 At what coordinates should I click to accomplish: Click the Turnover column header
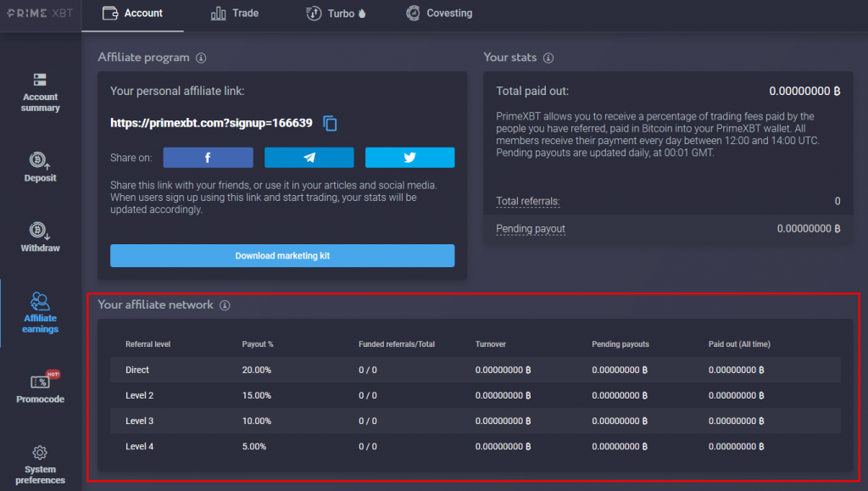[491, 343]
